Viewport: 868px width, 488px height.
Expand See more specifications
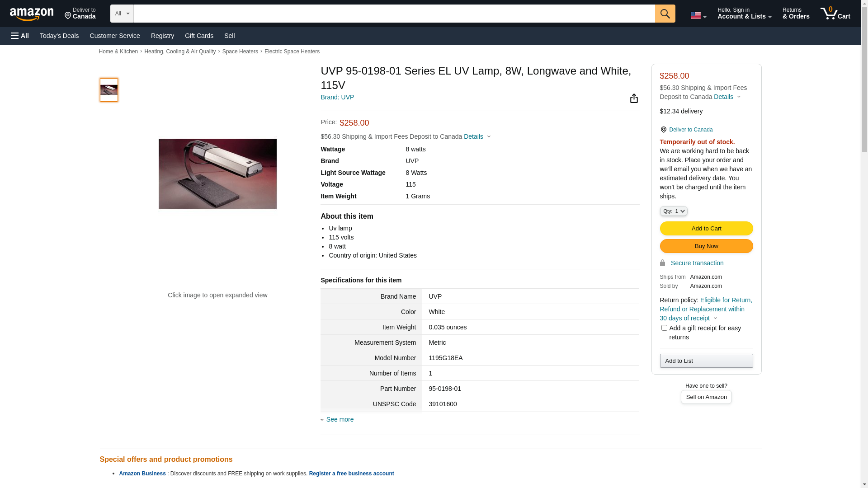340,419
